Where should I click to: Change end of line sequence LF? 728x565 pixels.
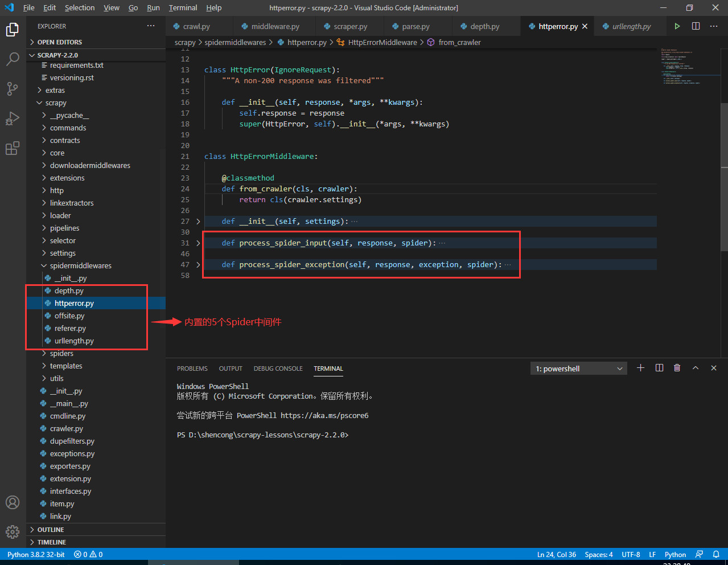click(x=652, y=554)
